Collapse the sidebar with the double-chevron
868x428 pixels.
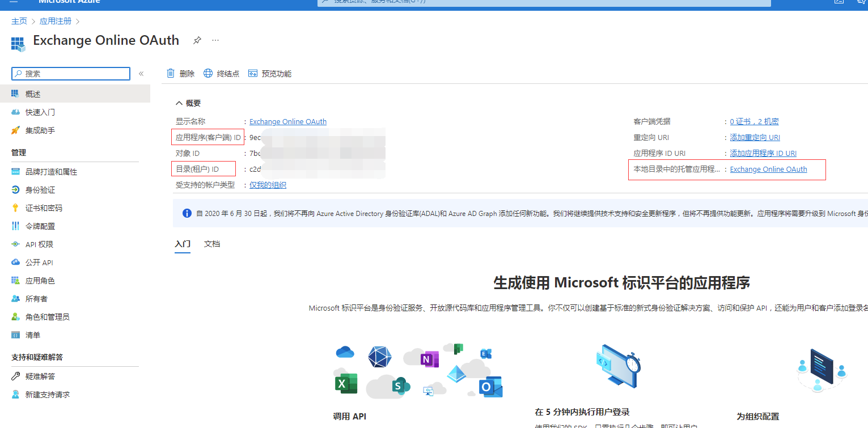(x=141, y=74)
